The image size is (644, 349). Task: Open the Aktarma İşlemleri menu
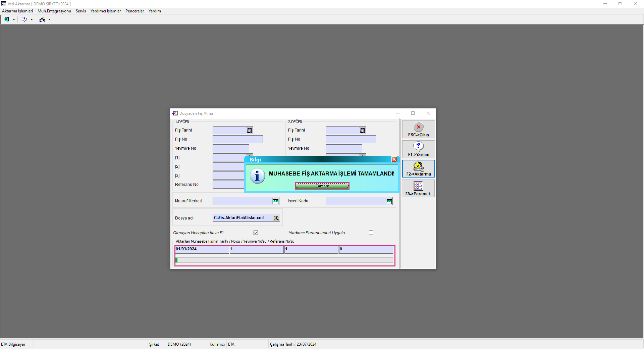(x=17, y=11)
